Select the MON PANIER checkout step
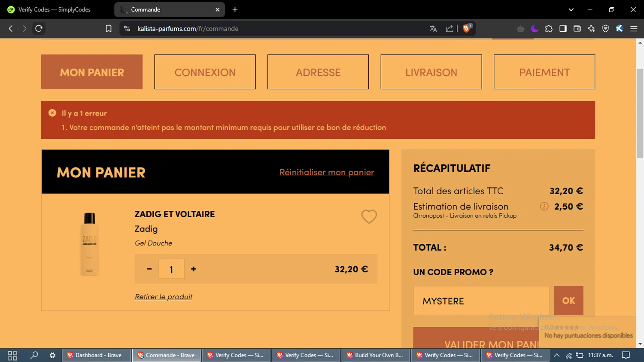Image resolution: width=644 pixels, height=362 pixels. point(92,72)
